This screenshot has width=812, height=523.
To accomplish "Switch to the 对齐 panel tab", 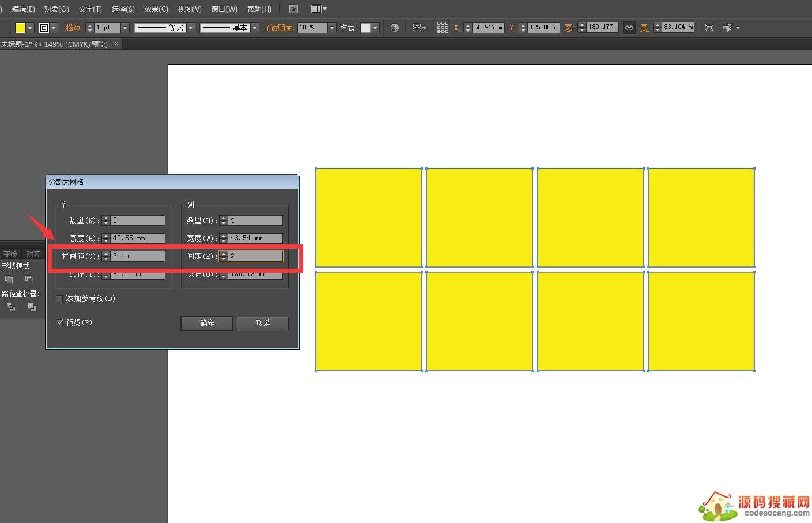I will 33,254.
